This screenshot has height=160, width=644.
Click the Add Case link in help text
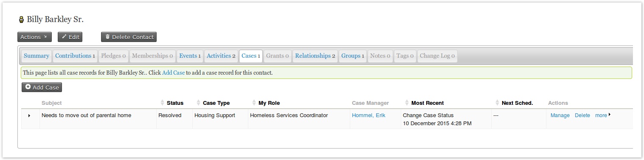[173, 73]
